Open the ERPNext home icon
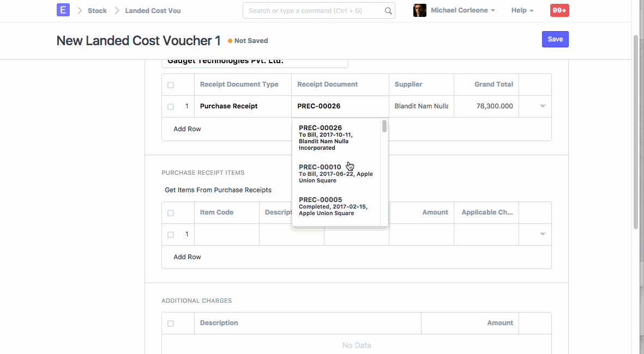Screen dimensions: 644x354 pos(63,10)
